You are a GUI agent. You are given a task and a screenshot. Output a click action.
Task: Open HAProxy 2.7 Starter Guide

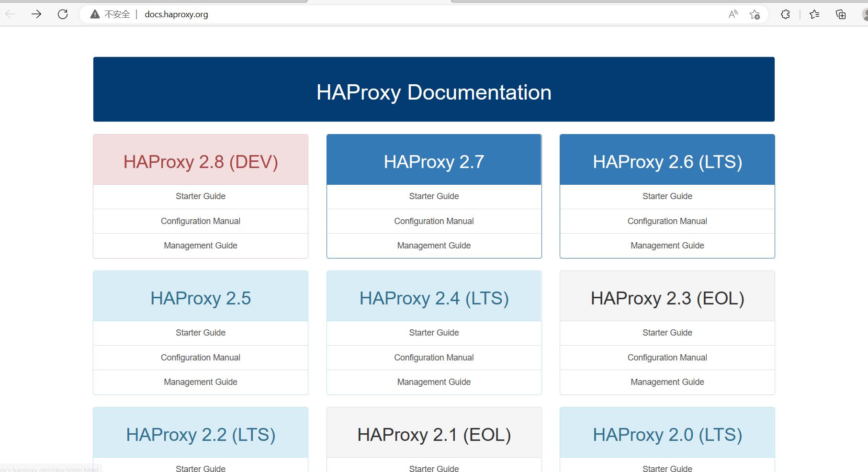pyautogui.click(x=434, y=196)
